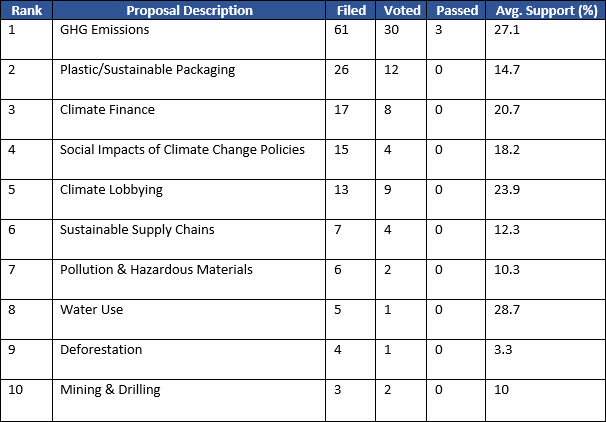Image resolution: width=606 pixels, height=422 pixels.
Task: Click Passed value 3 for GHG Emissions
Action: [x=438, y=30]
